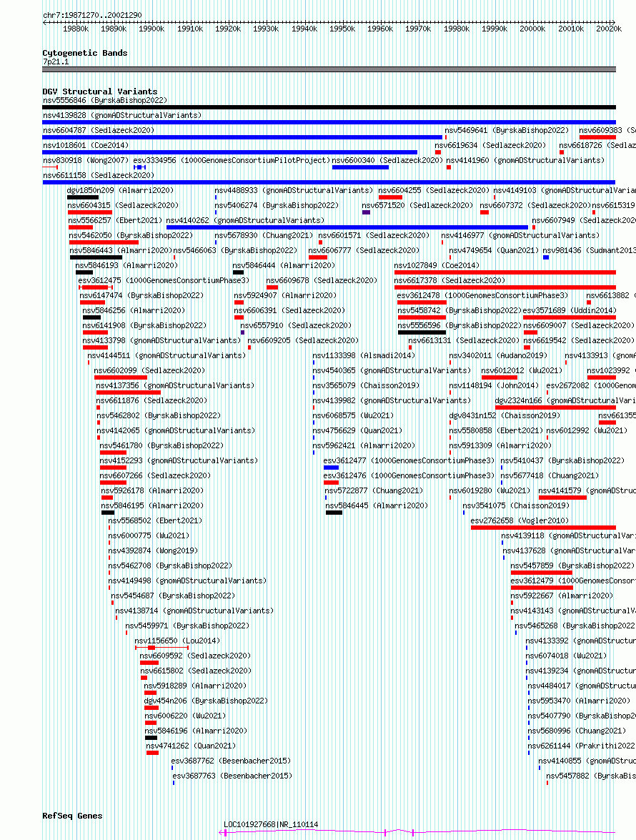Select nsv5556596 (ByrskaBishop2022) label
This screenshot has height=840, width=636.
coord(459,325)
